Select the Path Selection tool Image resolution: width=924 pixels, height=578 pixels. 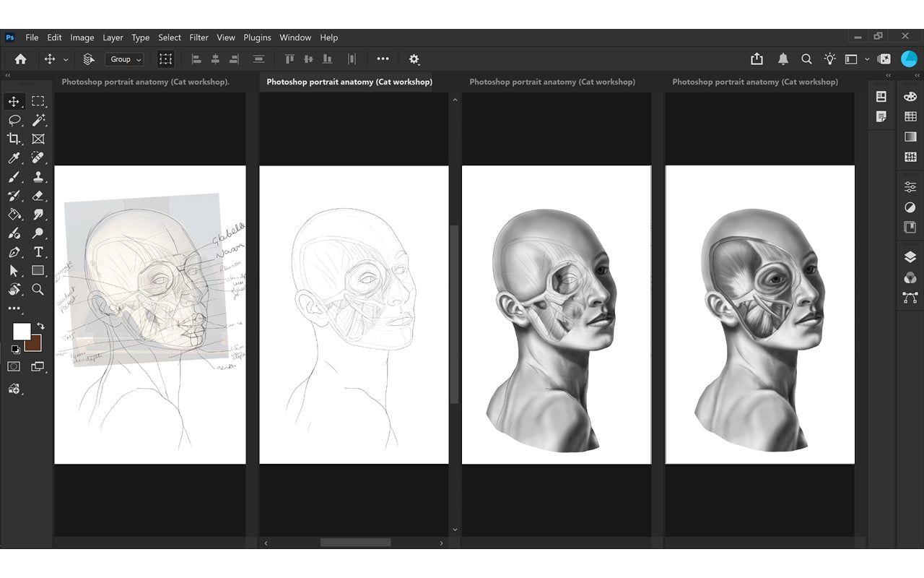[14, 270]
